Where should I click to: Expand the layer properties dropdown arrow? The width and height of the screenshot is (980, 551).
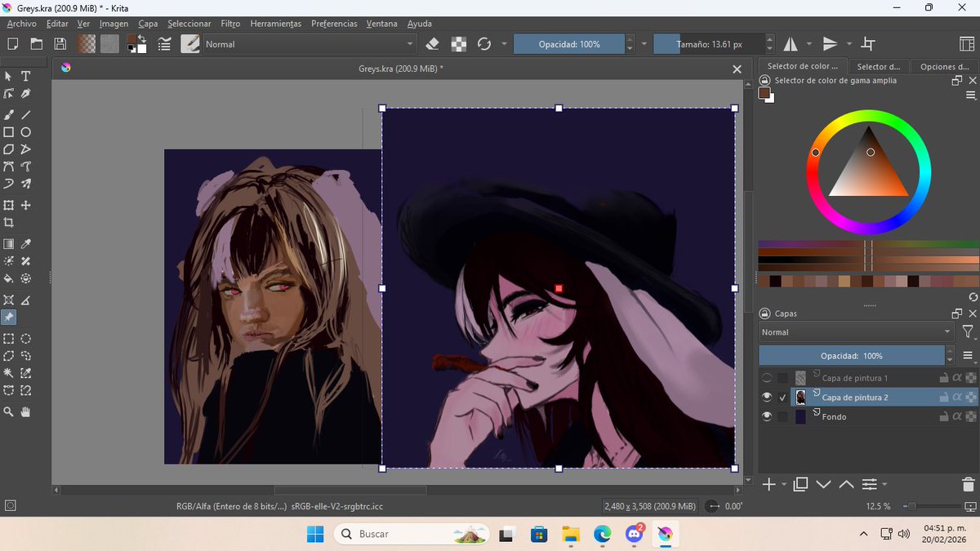(884, 485)
